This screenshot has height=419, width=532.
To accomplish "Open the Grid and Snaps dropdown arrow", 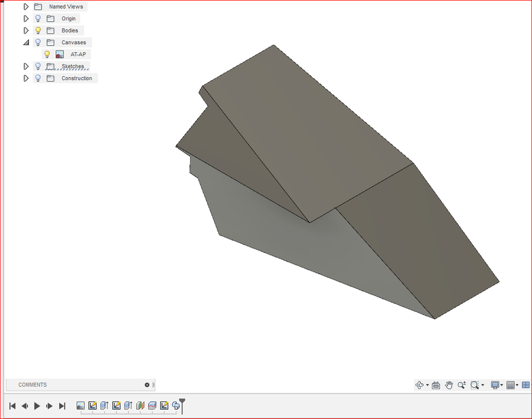I will pyautogui.click(x=517, y=385).
